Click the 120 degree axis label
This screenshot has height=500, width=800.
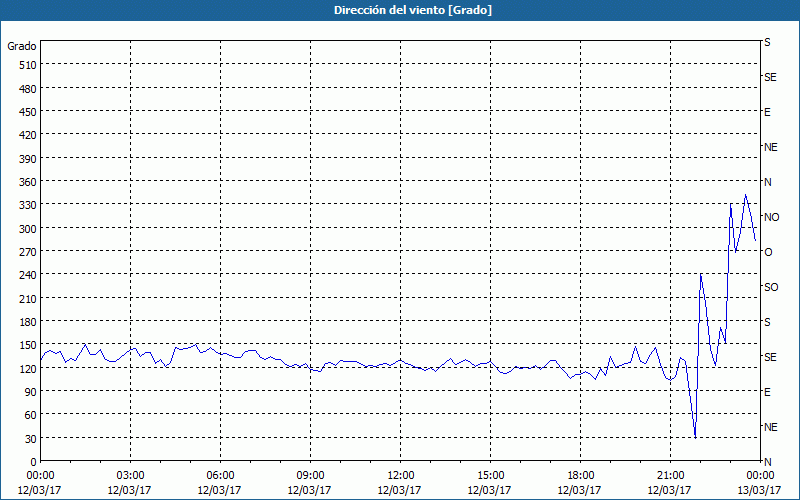coord(28,368)
